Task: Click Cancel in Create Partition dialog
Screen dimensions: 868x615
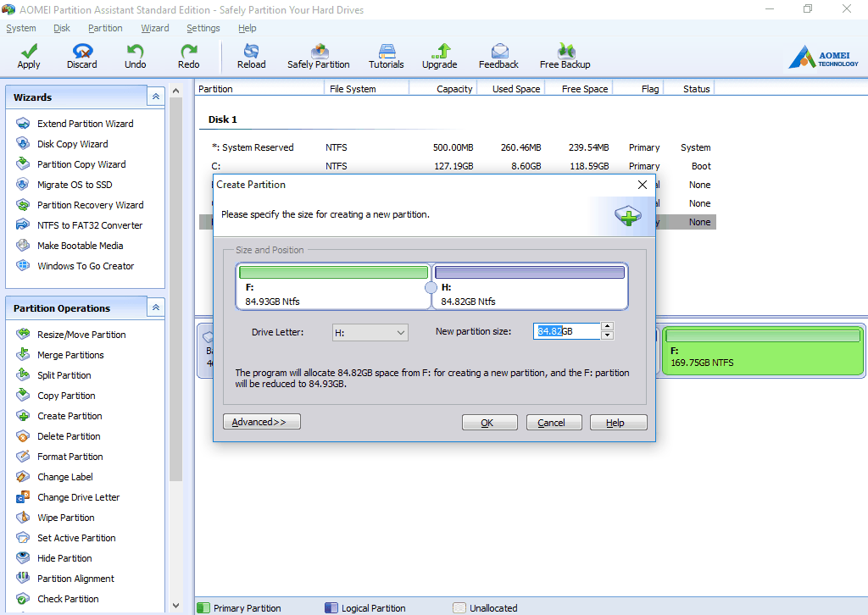Action: [x=554, y=423]
